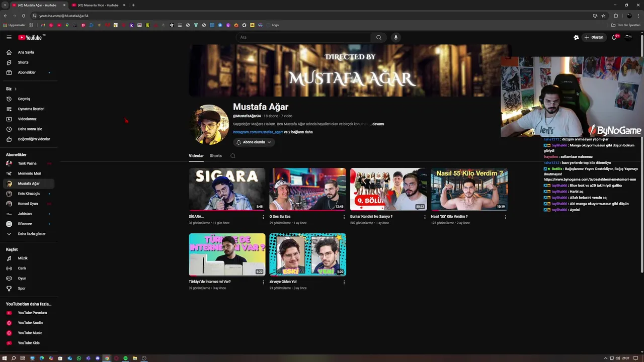Select the channel Shorts tab
This screenshot has width=644, height=362.
coord(216,156)
